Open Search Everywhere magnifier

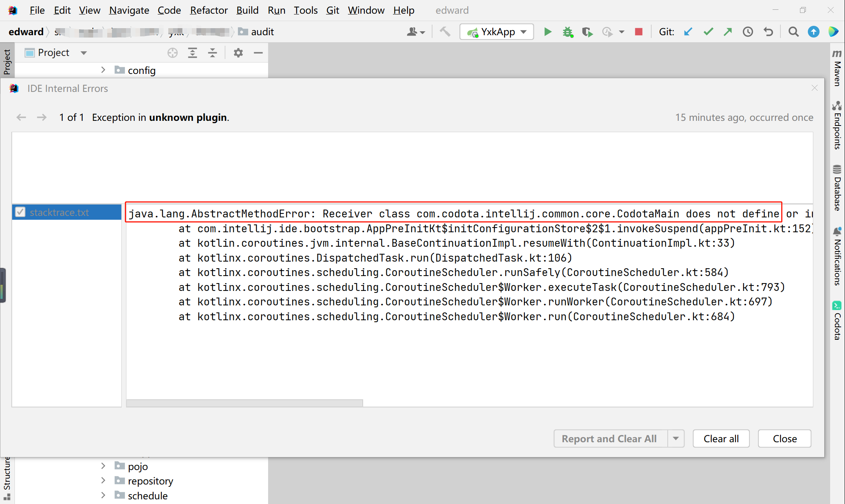click(x=793, y=32)
